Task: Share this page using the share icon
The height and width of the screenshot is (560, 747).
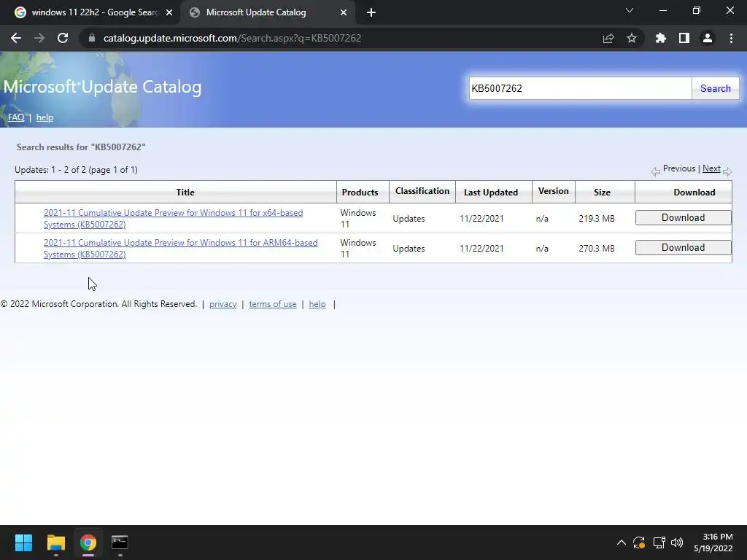Action: (x=608, y=38)
